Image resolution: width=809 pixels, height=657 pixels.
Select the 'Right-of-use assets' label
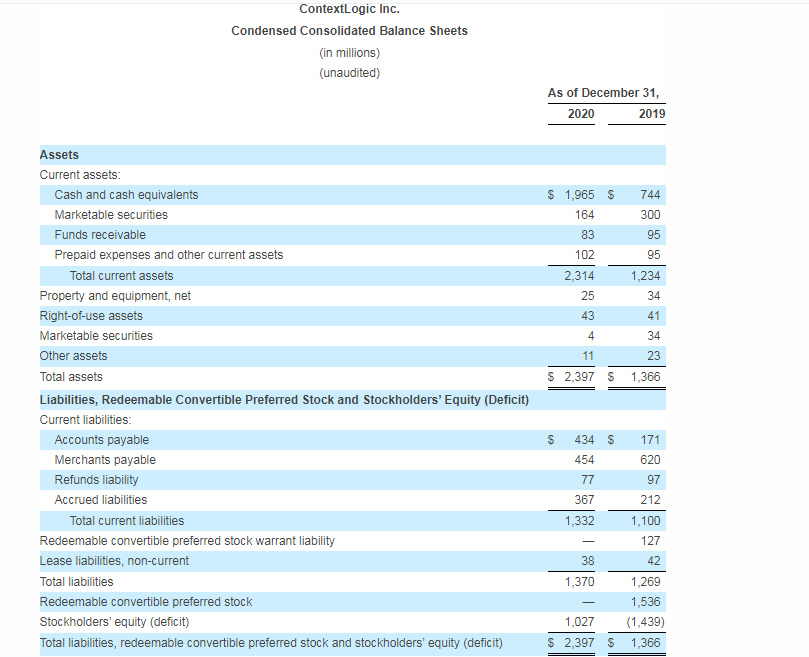pos(91,316)
